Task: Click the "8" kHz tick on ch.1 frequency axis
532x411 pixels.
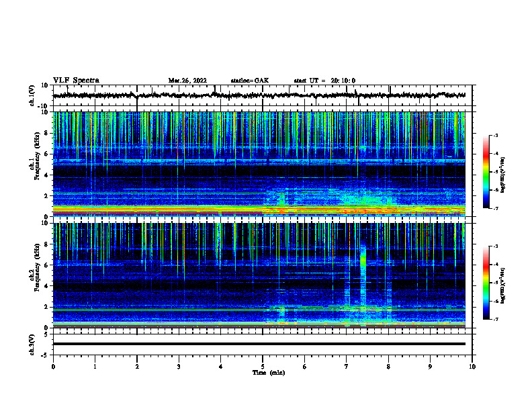Action: pyautogui.click(x=46, y=133)
